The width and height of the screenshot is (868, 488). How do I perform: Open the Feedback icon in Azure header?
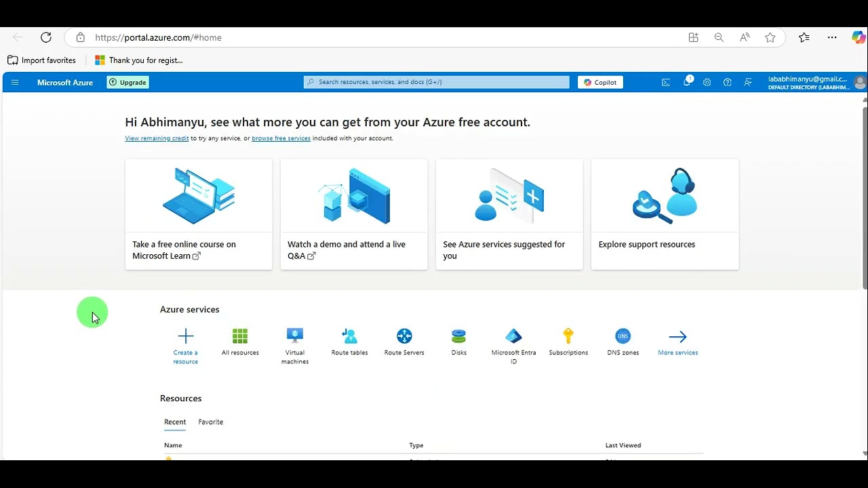(x=748, y=83)
